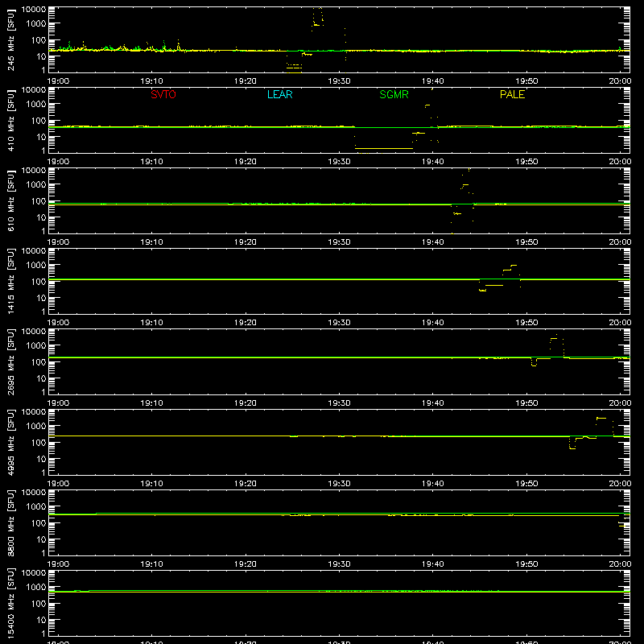Select the 245 MHz [SFU] axis label

tap(10, 39)
